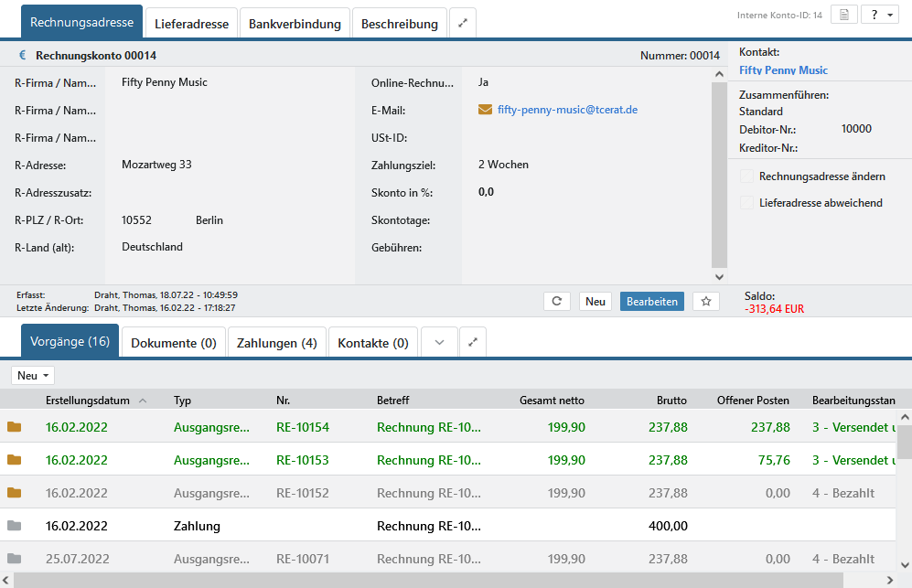Select the Lieferadresse tab
The image size is (912, 588).
(191, 24)
